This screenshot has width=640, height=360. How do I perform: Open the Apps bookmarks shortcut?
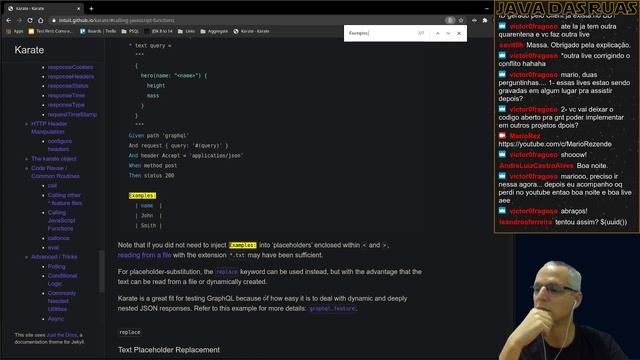[15, 31]
